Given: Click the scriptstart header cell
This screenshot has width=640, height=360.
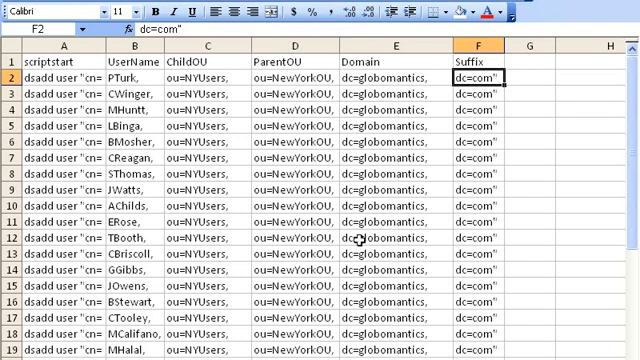Looking at the screenshot, I should point(64,62).
